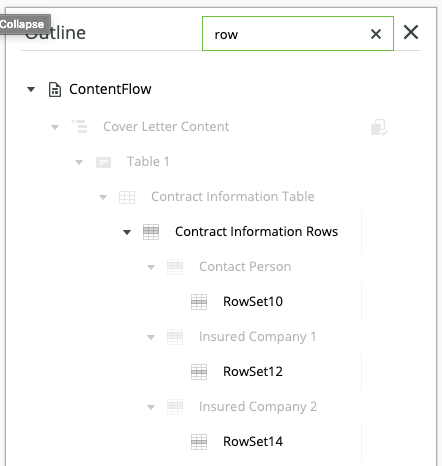Collapse the Table 1 node
The height and width of the screenshot is (466, 442).
click(79, 162)
